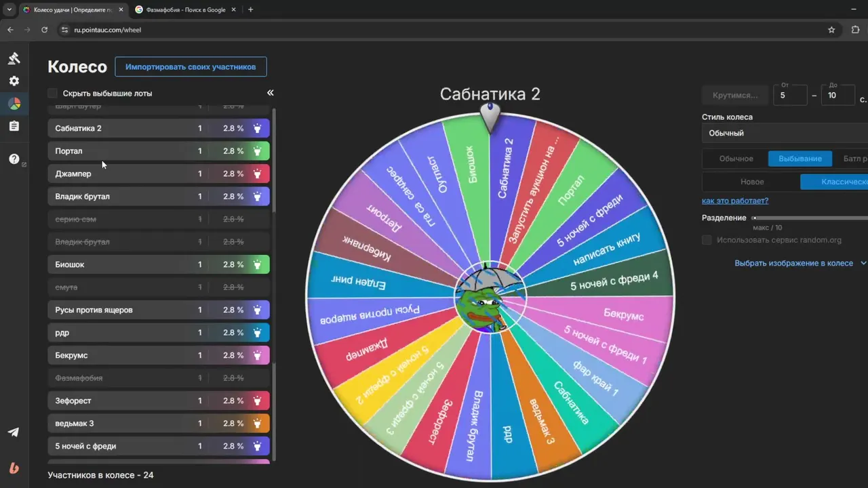Click lamp icon for Русы против ящеров
The image size is (868, 488).
[258, 310]
